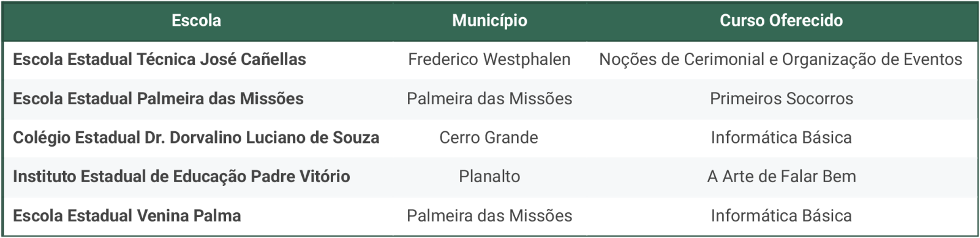This screenshot has height=238, width=980.
Task: Click Palmeira das Missões in second row
Action: click(x=489, y=99)
